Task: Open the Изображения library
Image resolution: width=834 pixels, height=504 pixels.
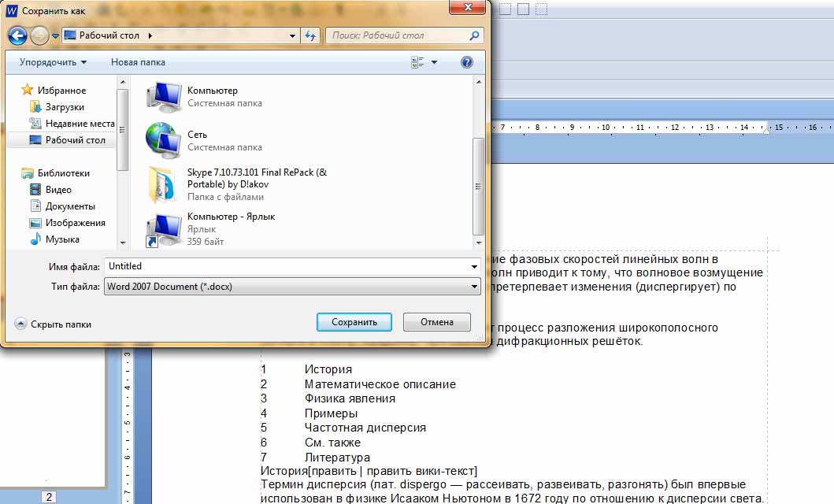Action: 76,222
